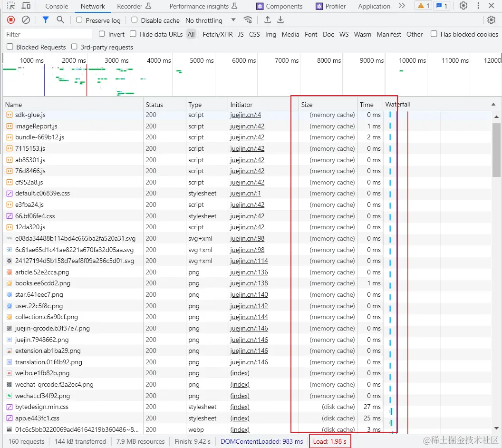
Task: Filter requests by Doc type
Action: click(328, 34)
